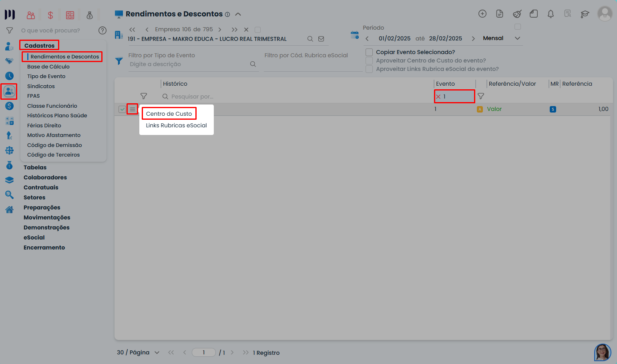Toggle the row selection checkmark on event 1
Image resolution: width=617 pixels, height=364 pixels.
122,109
